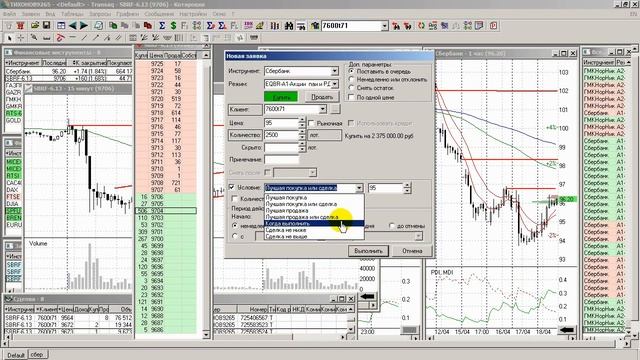Image resolution: width=640 pixels, height=360 pixels.
Task: Click the green double-document toolbar icon
Action: click(x=113, y=25)
